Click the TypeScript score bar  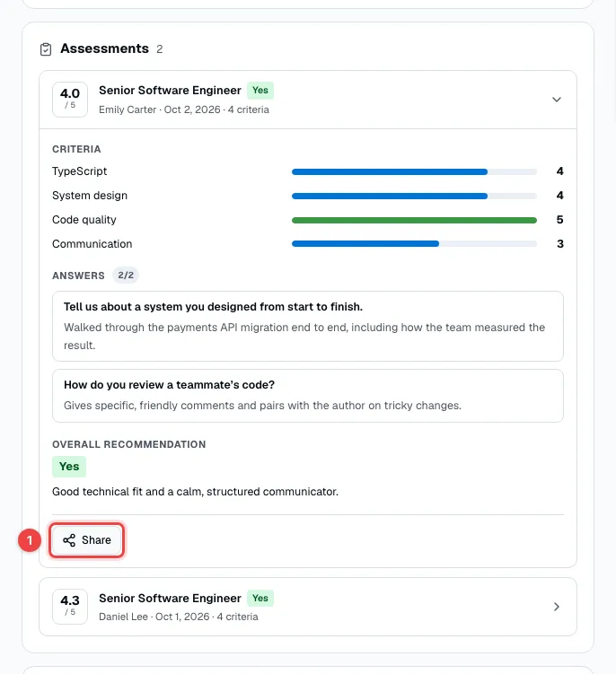click(x=414, y=171)
